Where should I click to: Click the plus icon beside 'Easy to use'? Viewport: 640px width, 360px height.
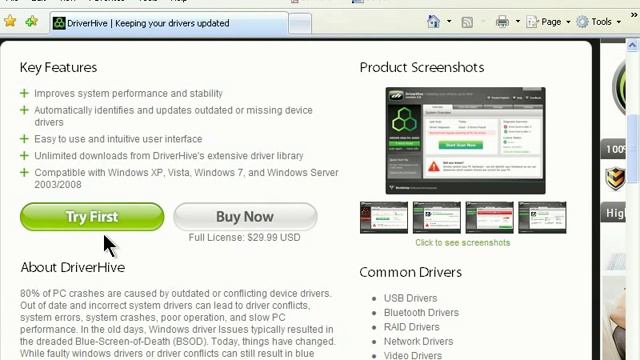coord(24,139)
